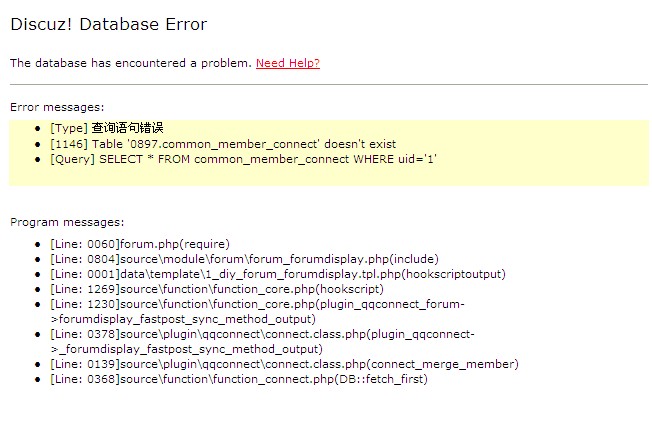The width and height of the screenshot is (652, 425).
Task: Select the [Type] error line
Action: pos(107,128)
